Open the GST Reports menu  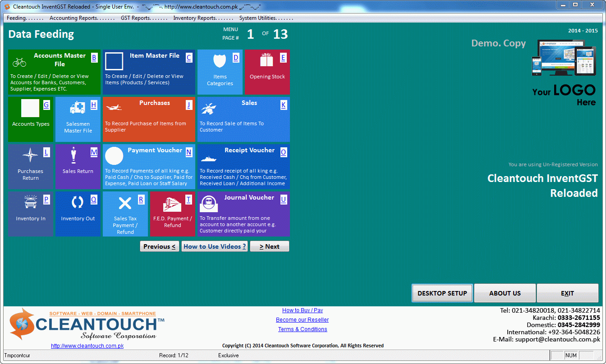pos(144,18)
